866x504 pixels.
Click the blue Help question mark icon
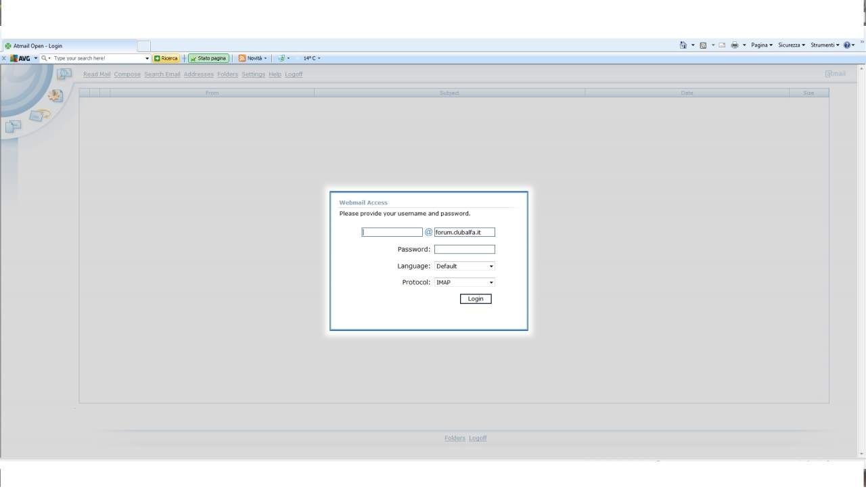[x=846, y=45]
